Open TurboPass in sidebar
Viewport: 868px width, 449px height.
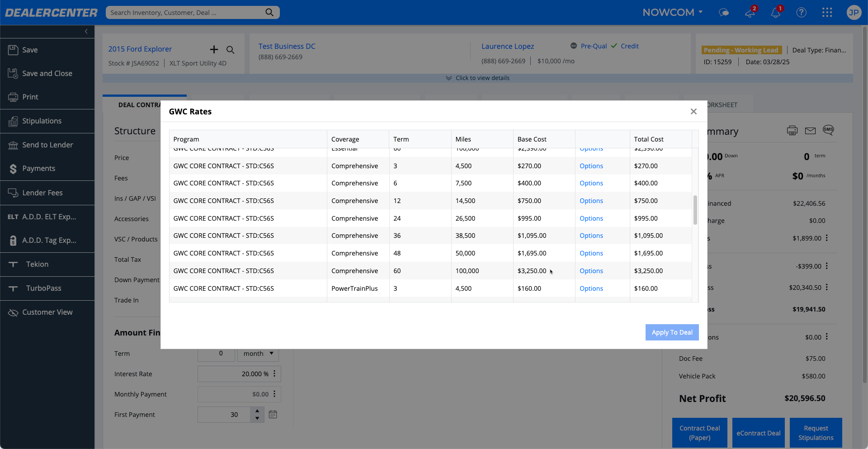pyautogui.click(x=47, y=288)
